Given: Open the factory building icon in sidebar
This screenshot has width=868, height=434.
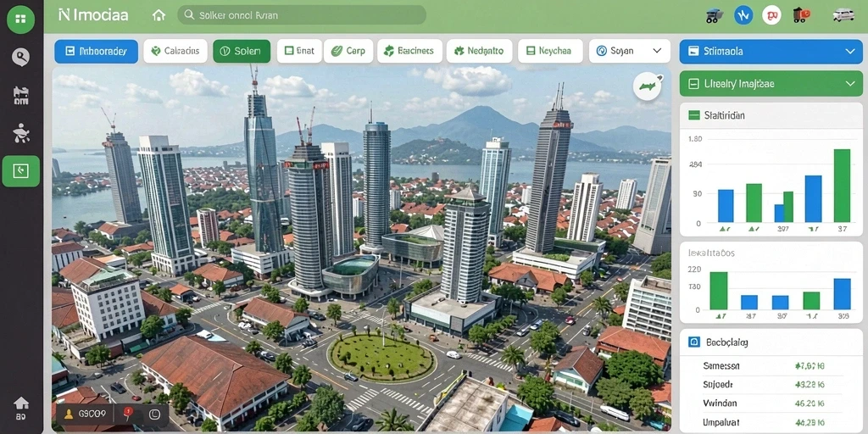Looking at the screenshot, I should click(20, 96).
